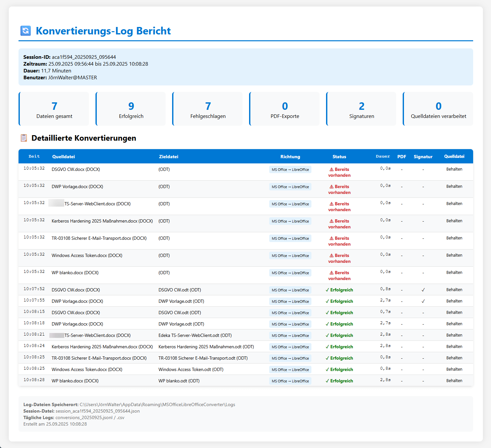The height and width of the screenshot is (448, 491).
Task: Click the warning icon in the TR-03108 10:05:32 row
Action: click(331, 238)
